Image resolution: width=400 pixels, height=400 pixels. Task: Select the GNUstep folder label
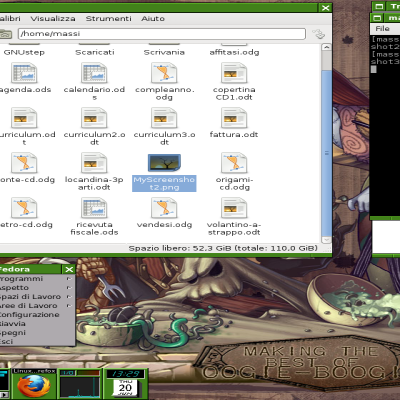(x=24, y=52)
